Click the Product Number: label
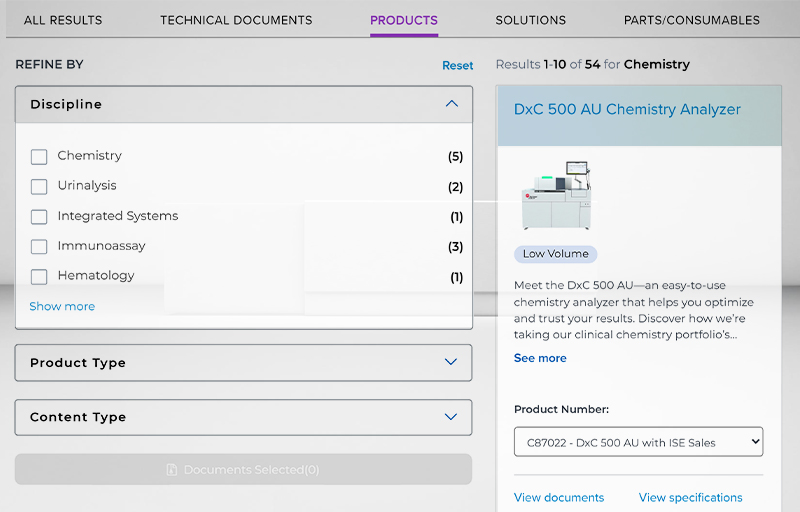Screen dimensions: 800x512 pyautogui.click(x=561, y=409)
